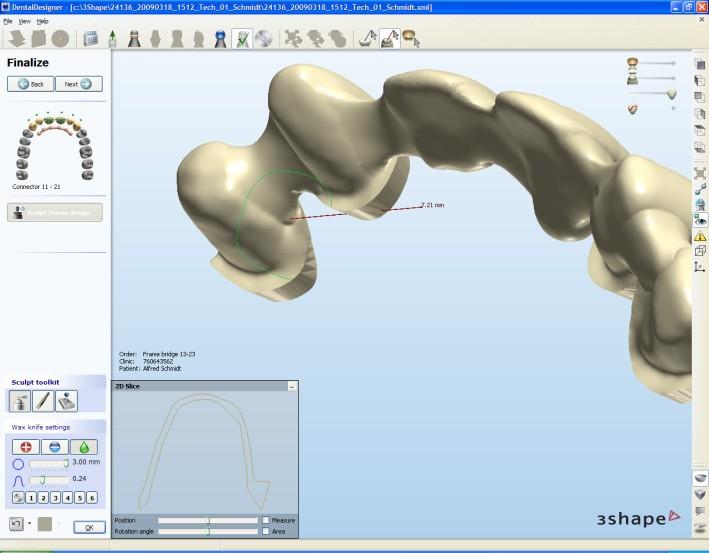Open the File menu

click(x=8, y=21)
